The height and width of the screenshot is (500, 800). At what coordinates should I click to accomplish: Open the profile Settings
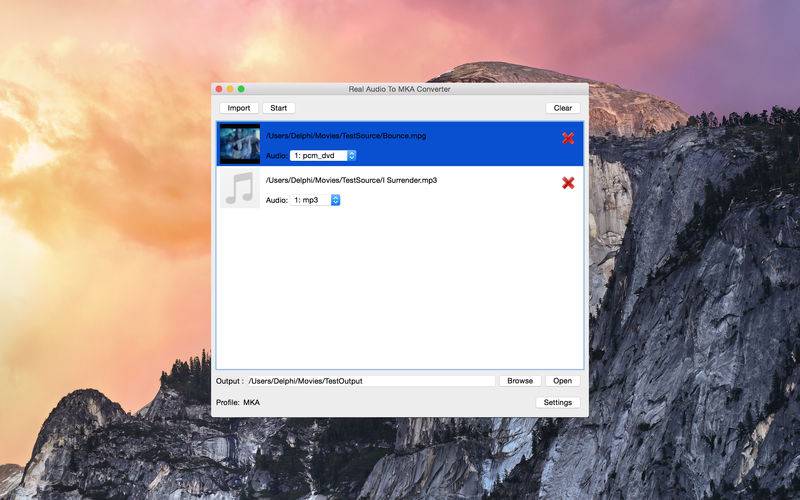tap(558, 403)
